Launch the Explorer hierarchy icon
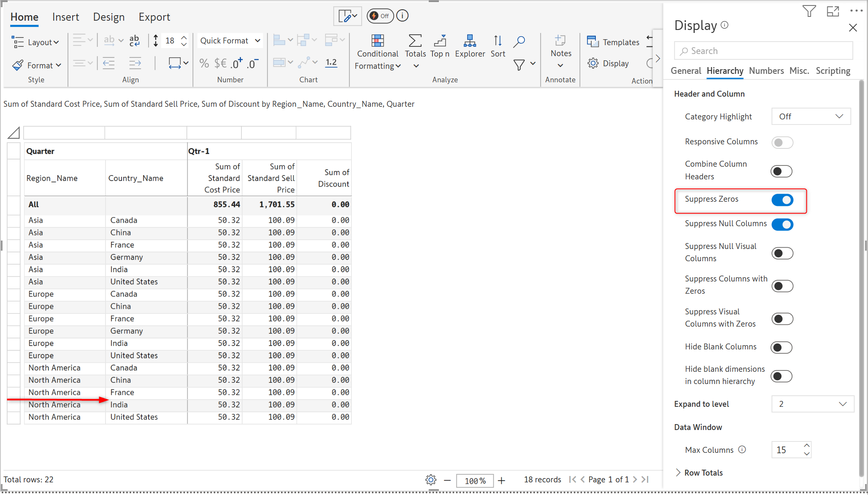Viewport: 868px width, 495px height. point(470,41)
